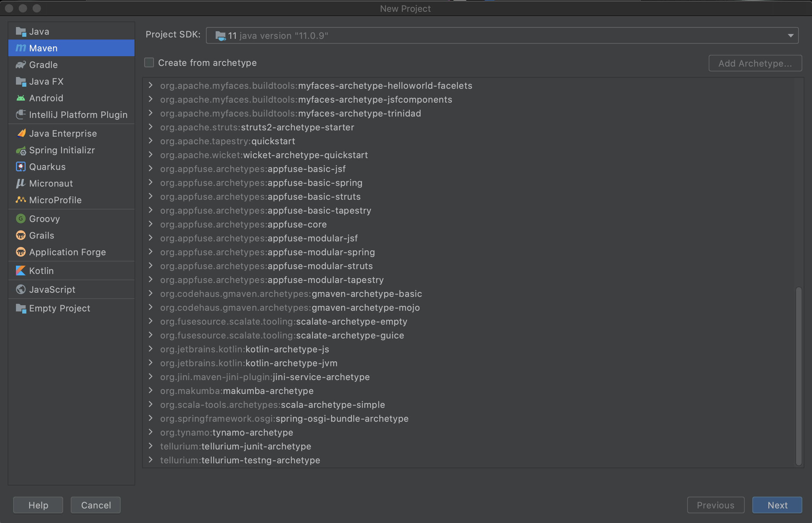Select the Kotlin logo icon
This screenshot has width=812, height=523.
pyautogui.click(x=21, y=271)
